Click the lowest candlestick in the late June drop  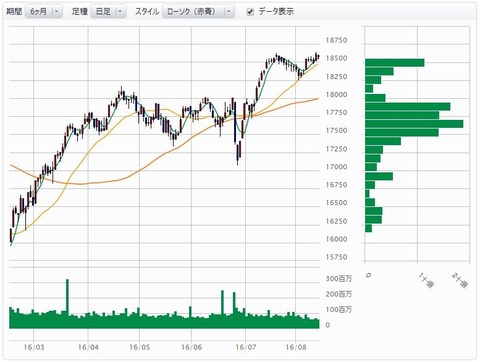pyautogui.click(x=238, y=153)
